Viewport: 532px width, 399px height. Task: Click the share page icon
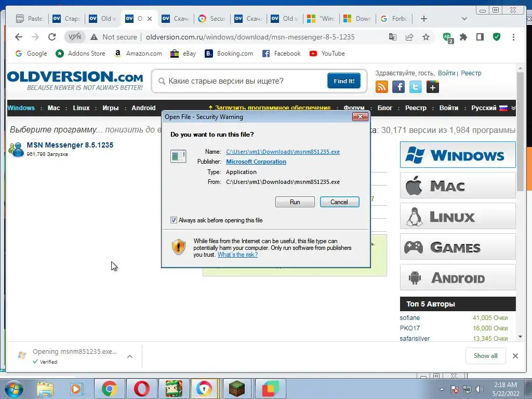[x=409, y=37]
